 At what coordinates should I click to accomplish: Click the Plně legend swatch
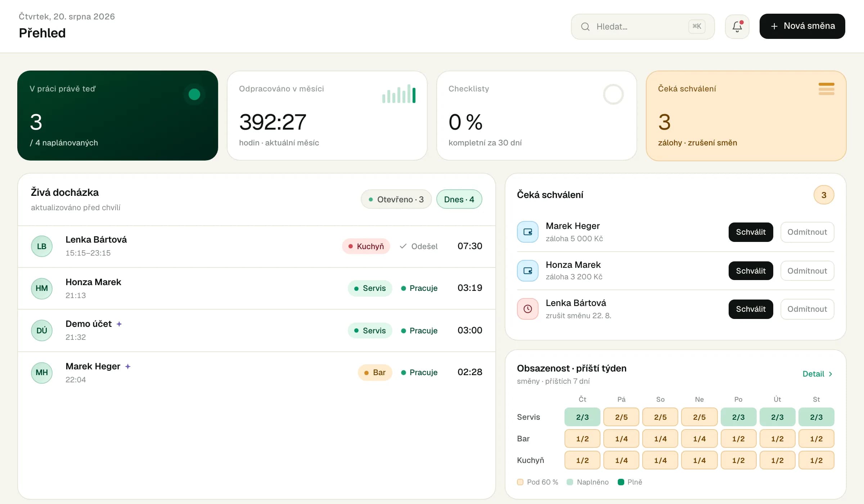coord(621,482)
